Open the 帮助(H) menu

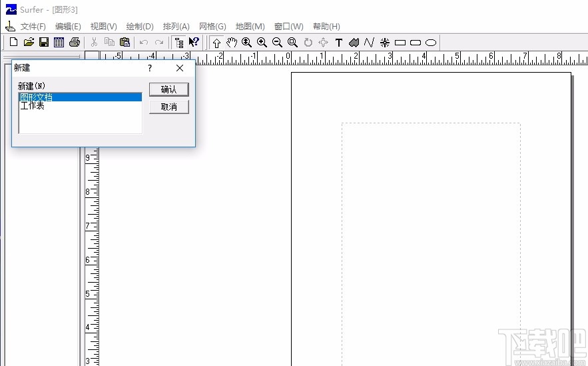click(x=326, y=26)
